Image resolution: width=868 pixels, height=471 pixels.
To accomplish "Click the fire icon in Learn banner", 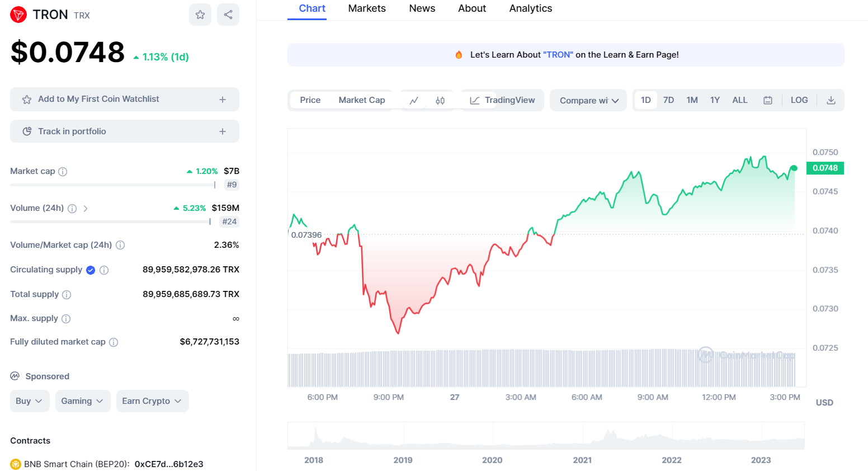I will [459, 55].
